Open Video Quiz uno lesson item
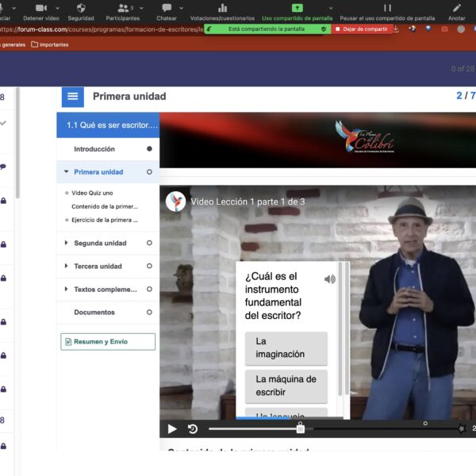The width and height of the screenshot is (476, 476). (92, 193)
